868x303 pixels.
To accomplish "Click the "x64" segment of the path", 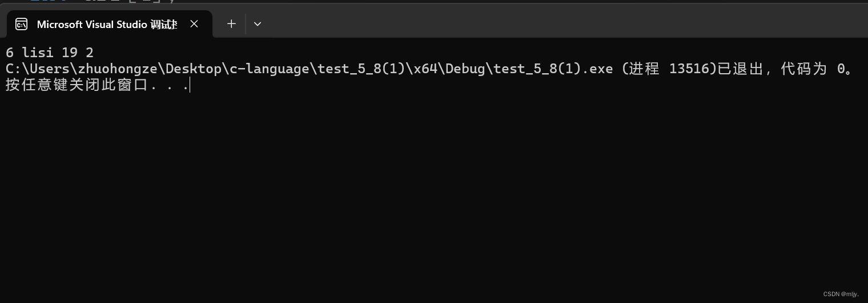I will tap(425, 69).
